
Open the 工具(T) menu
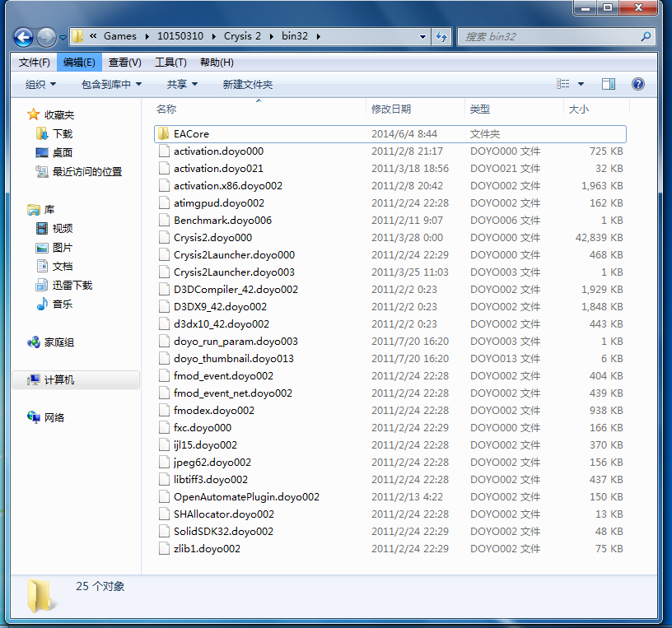[x=170, y=63]
